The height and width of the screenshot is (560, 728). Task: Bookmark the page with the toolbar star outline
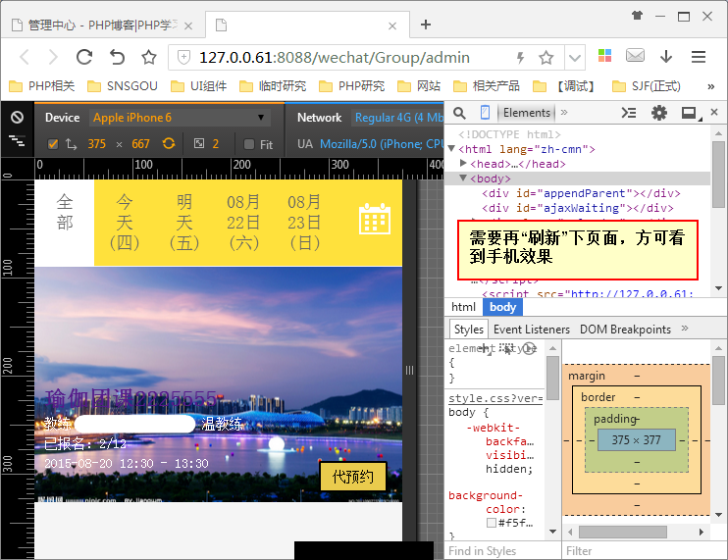pos(149,57)
